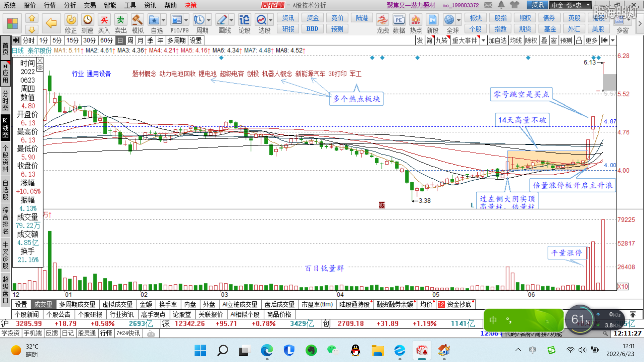Click the 周期 period clock icon
The image size is (644, 362).
coord(199,20)
